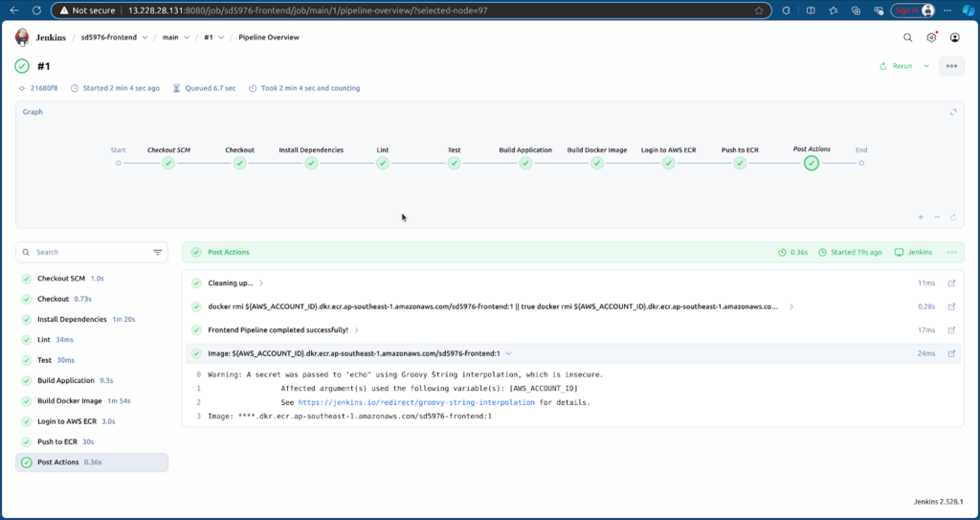Click the graph fullscreen expand icon
Screen dimensions: 980x520
click(x=952, y=112)
